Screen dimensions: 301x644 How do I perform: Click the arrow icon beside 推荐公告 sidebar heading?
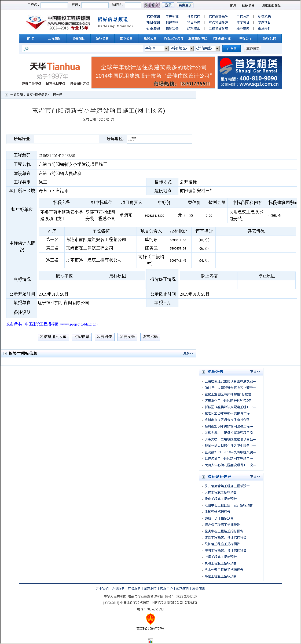point(204,372)
